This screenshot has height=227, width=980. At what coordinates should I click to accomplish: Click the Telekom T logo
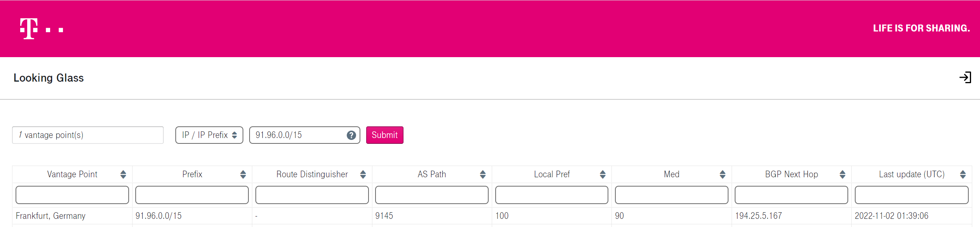tap(41, 29)
